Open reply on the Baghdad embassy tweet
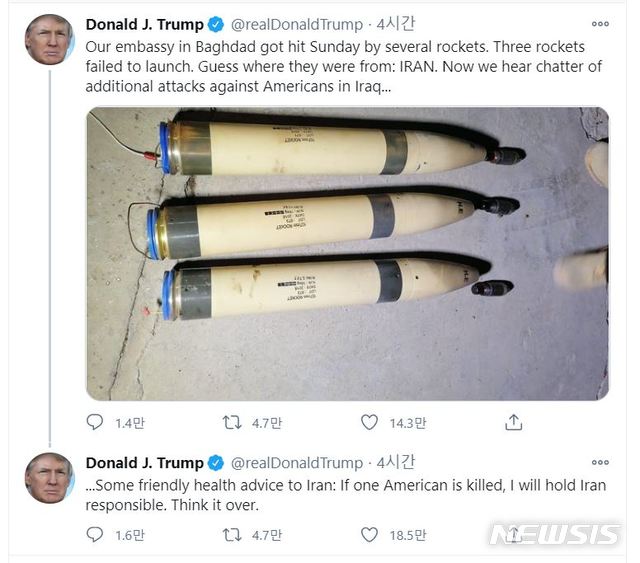This screenshot has width=640, height=563. click(x=95, y=422)
